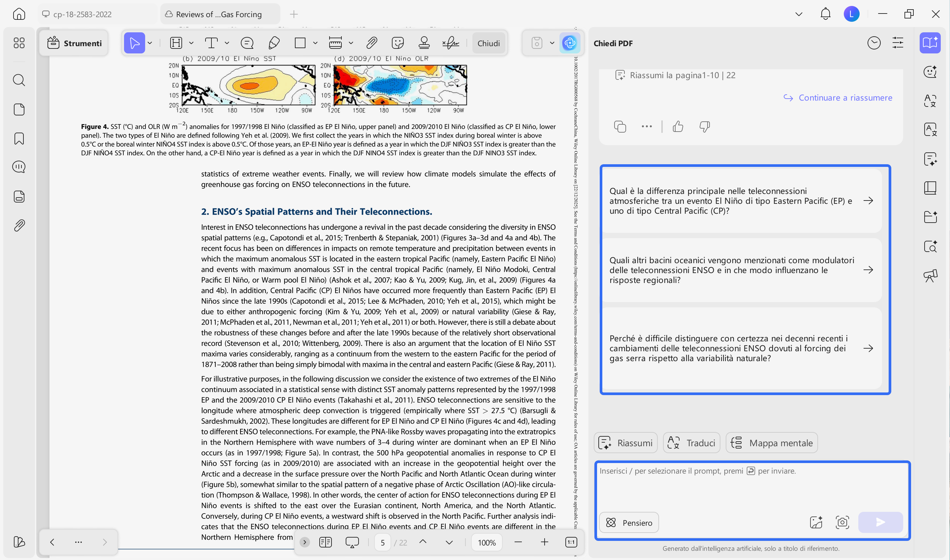Add a sticky note comment
Screen dimensions: 950x560
(x=247, y=43)
